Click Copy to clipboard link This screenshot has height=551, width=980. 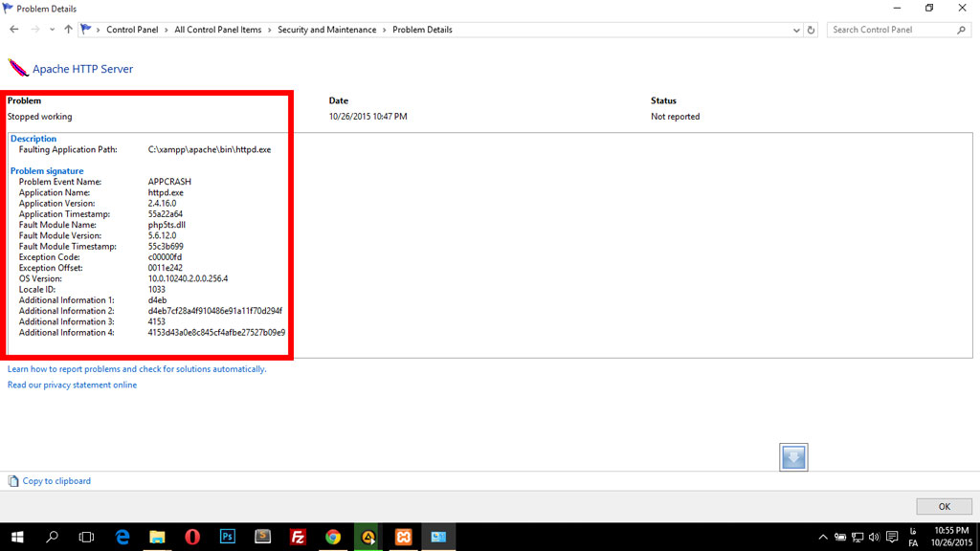[56, 481]
